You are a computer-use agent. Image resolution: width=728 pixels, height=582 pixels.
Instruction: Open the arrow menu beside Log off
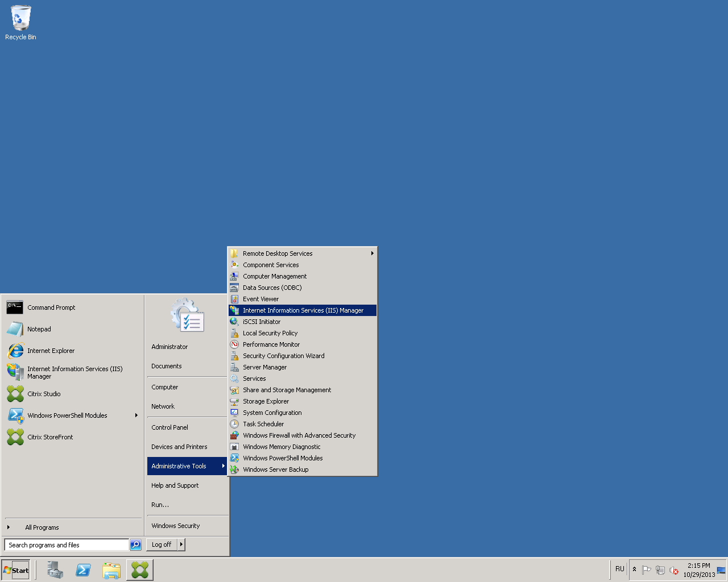tap(181, 544)
